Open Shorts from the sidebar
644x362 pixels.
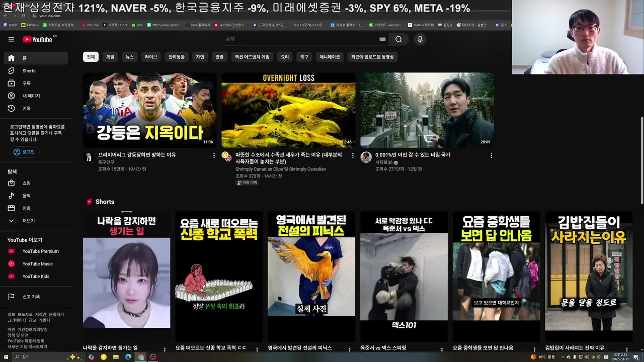(36, 71)
